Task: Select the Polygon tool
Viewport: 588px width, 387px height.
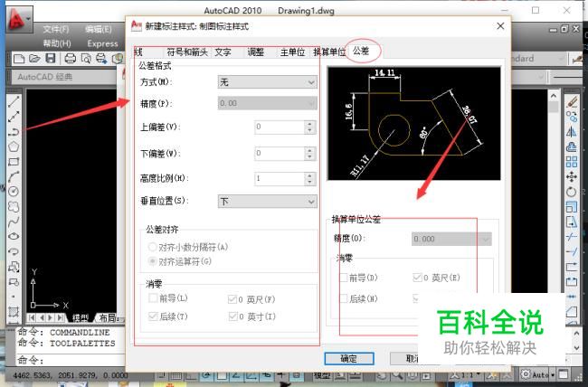Action: 14,146
